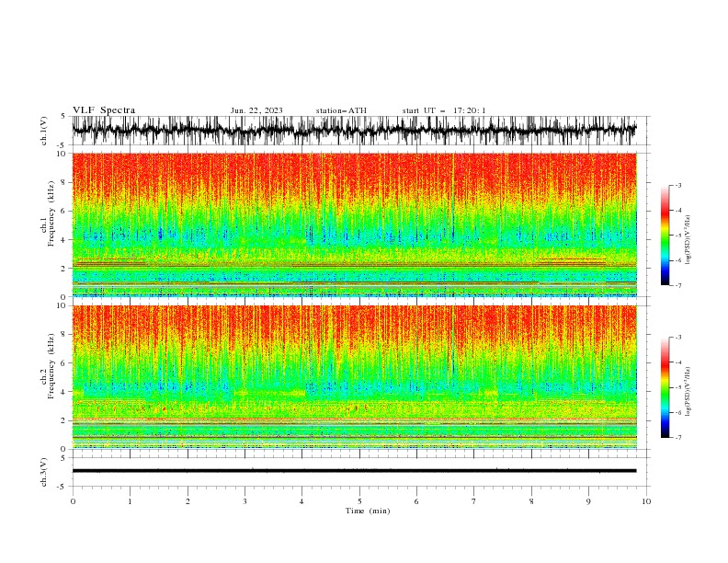Click the "8" kHz tick on ch.1 frequency axis

click(x=64, y=182)
